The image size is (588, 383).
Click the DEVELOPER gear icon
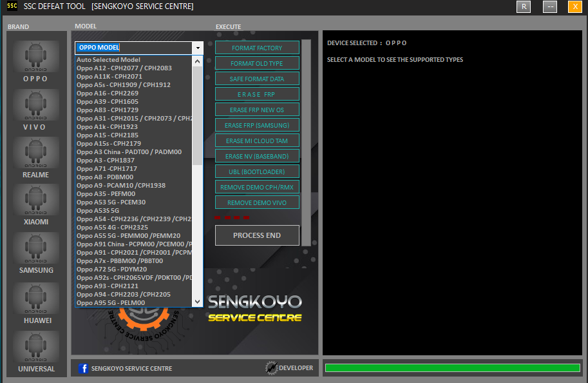[x=272, y=368]
